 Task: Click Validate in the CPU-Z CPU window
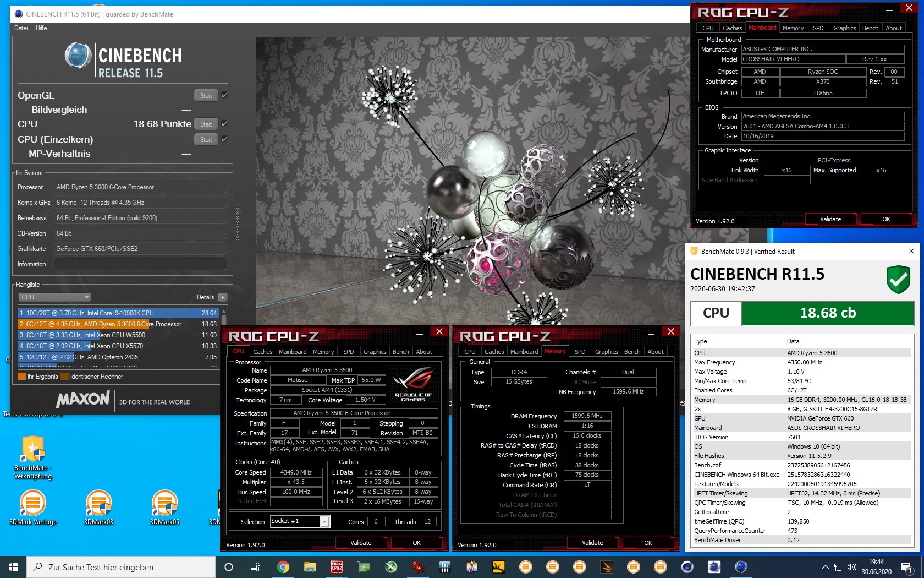361,543
